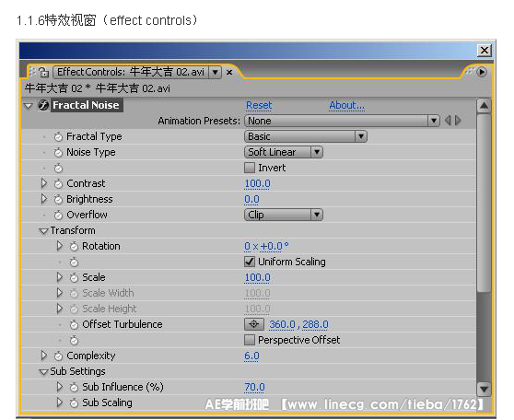Enable the Perspective Offset checkbox
This screenshot has height=420, width=514.
click(250, 340)
